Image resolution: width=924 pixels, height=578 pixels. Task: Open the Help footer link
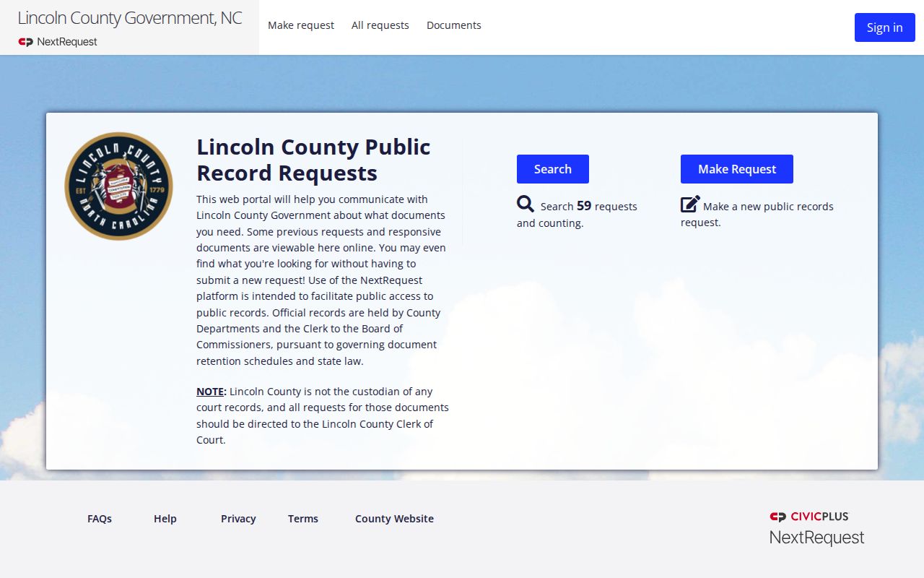coord(165,519)
